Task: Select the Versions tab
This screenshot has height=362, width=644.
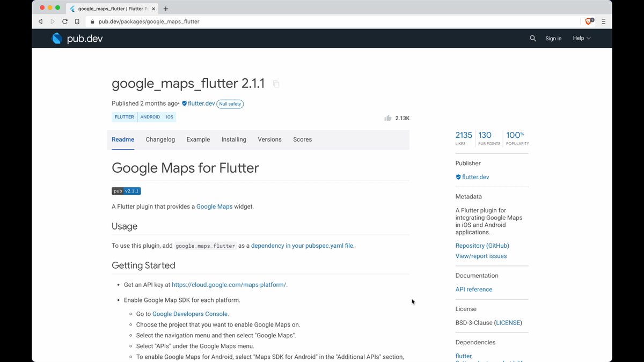Action: coord(269,139)
